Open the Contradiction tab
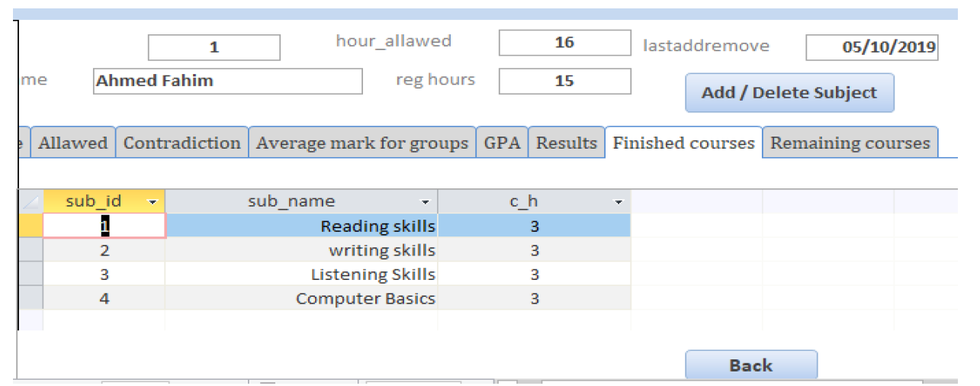Viewport: 980px width, 386px height. [x=182, y=143]
